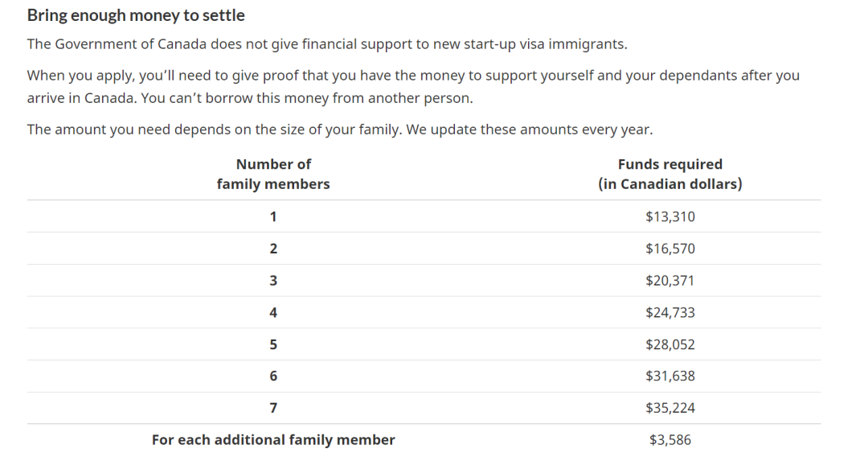Click the $24,733 funds amount
This screenshot has height=465, width=868.
[669, 313]
